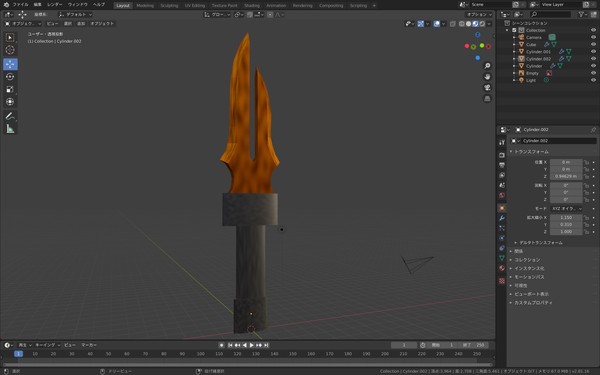Hide Camera object with eye icon

(593, 37)
